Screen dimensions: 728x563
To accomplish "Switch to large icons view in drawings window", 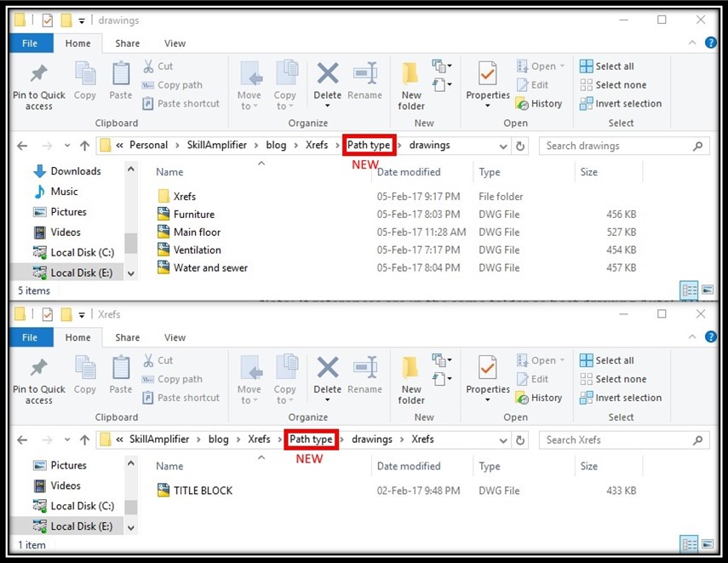I will click(708, 290).
